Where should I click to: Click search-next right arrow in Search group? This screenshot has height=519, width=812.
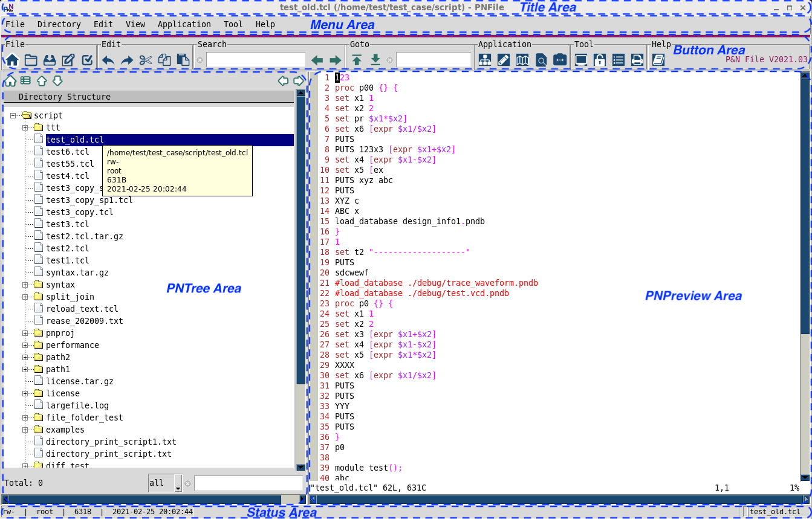pyautogui.click(x=335, y=60)
